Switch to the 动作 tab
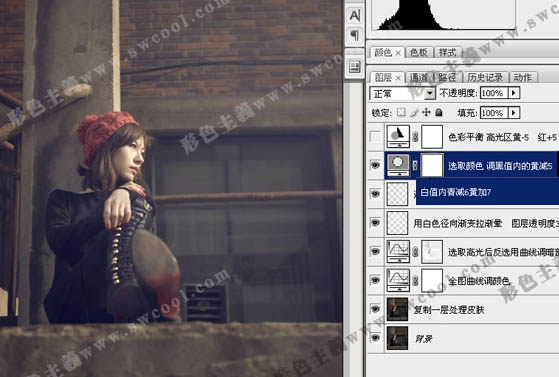Image resolution: width=559 pixels, height=377 pixels. [523, 77]
